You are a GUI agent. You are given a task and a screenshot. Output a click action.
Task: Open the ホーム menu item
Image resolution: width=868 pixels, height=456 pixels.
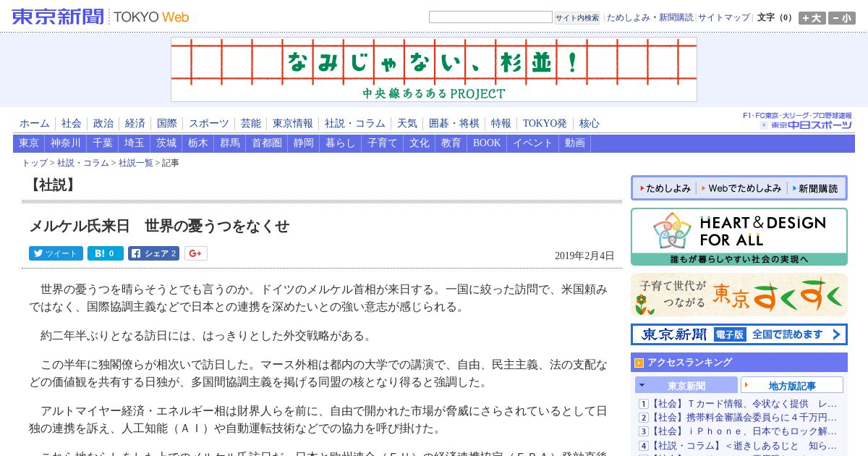(35, 123)
